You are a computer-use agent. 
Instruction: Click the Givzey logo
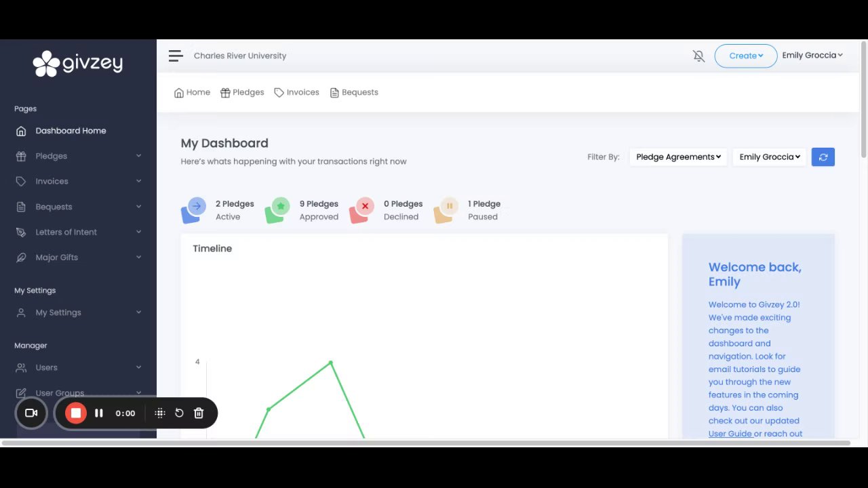78,64
